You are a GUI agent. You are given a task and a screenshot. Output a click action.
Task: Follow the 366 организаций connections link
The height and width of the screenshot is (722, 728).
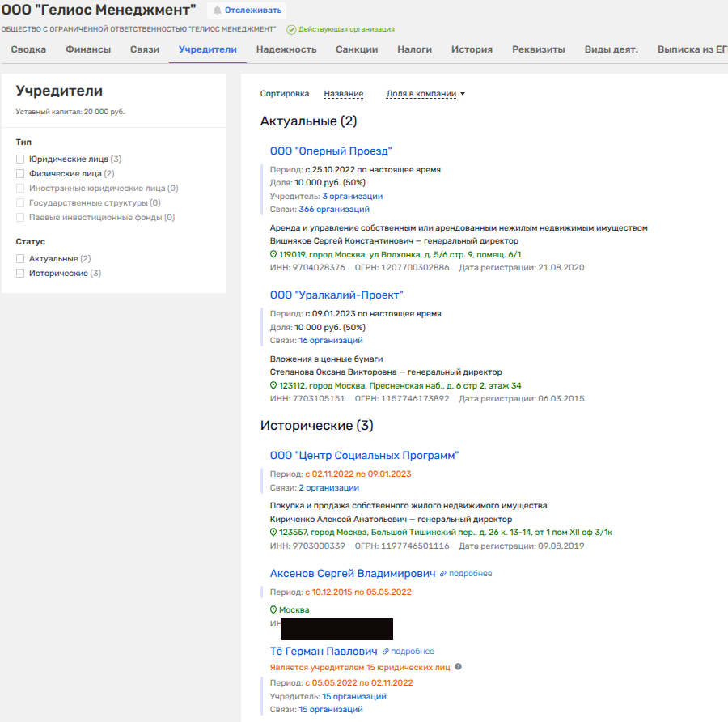pyautogui.click(x=334, y=209)
